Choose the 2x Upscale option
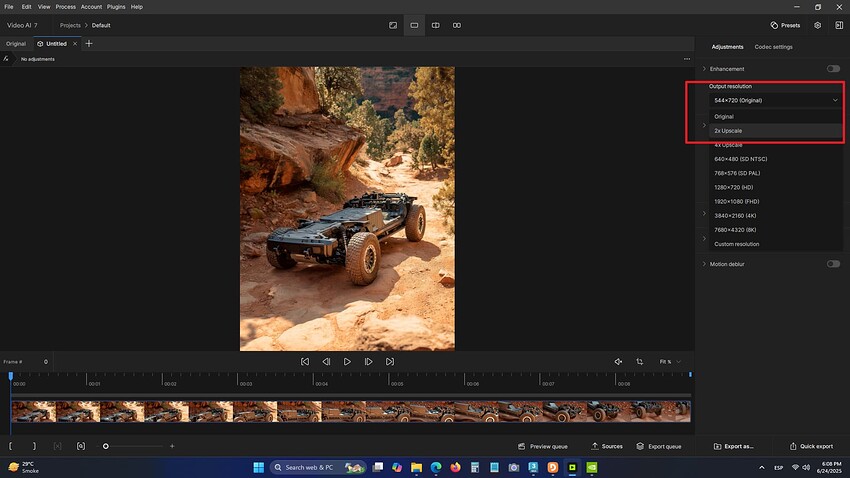 pos(776,131)
